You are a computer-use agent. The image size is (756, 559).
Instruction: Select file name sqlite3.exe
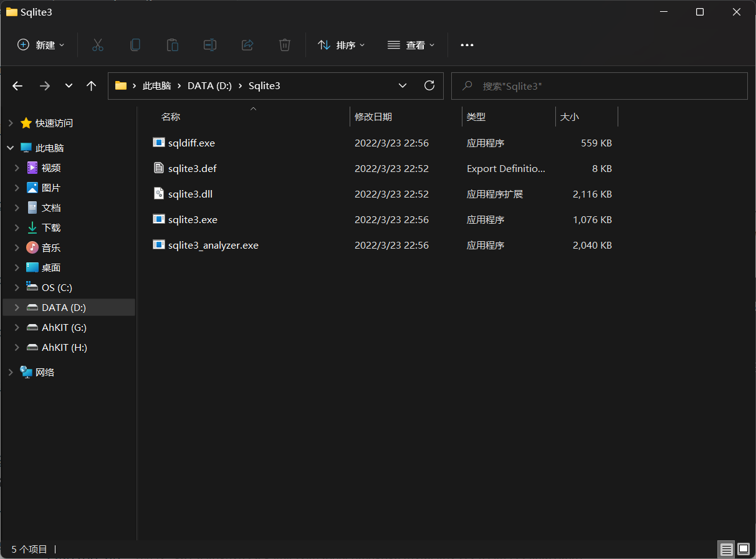pos(193,220)
